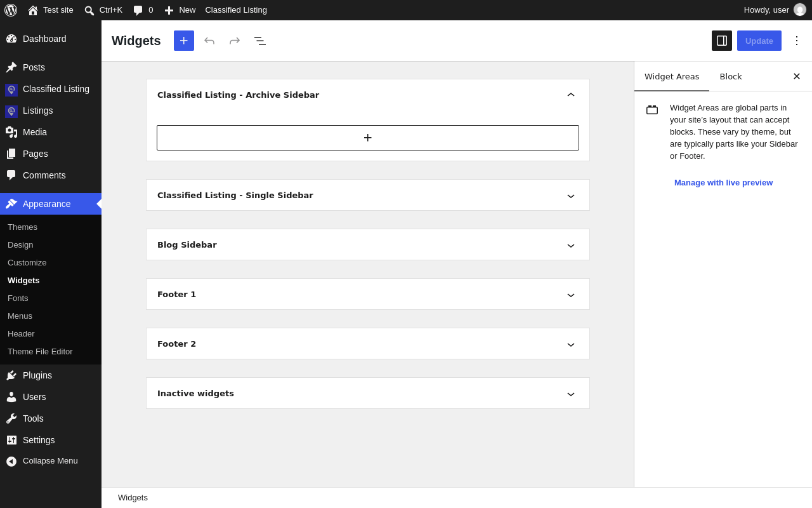The height and width of the screenshot is (508, 812).
Task: Expand Classified Listing - Single Sidebar area
Action: coord(368,195)
